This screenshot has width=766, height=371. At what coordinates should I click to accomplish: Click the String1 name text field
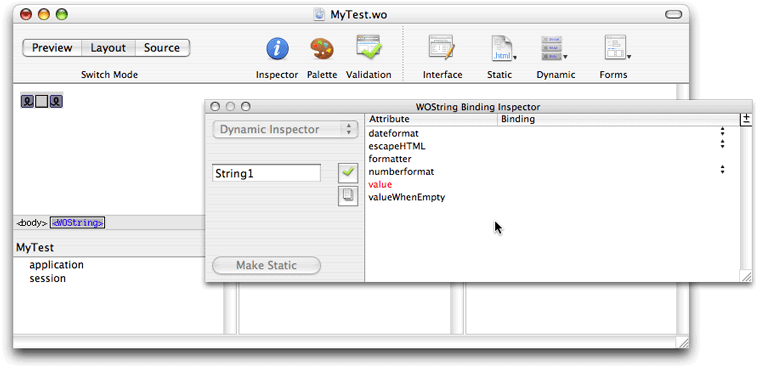point(266,173)
